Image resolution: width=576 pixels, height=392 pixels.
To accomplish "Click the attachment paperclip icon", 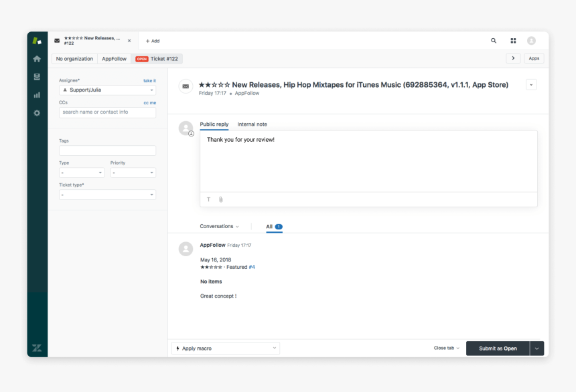I will (x=220, y=199).
